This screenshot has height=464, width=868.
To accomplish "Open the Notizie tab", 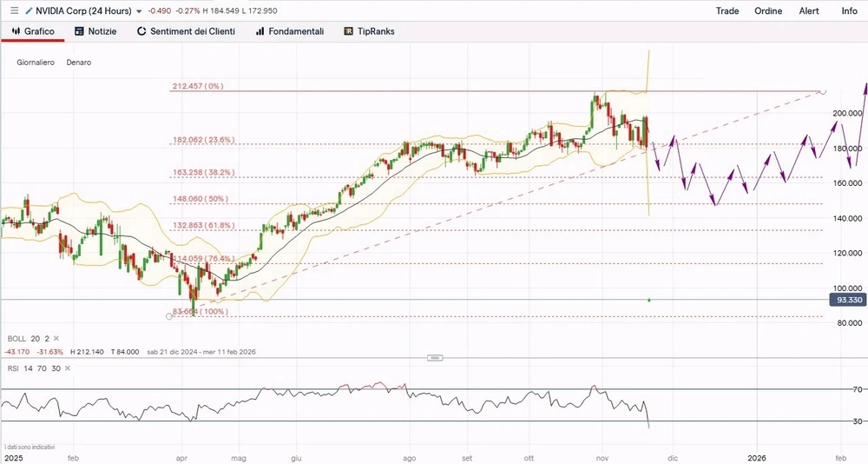I will coord(95,31).
